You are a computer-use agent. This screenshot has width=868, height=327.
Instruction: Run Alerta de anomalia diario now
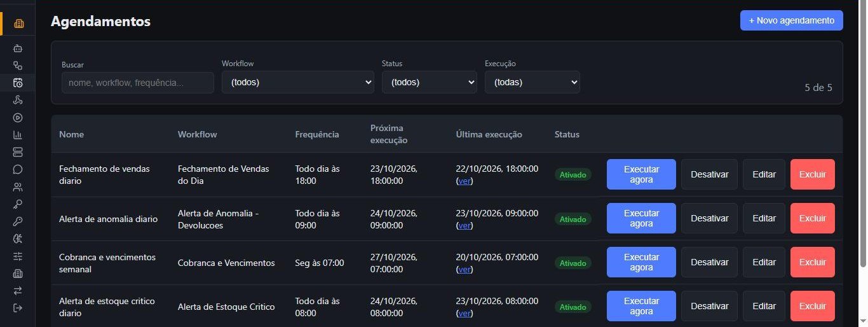click(x=641, y=218)
